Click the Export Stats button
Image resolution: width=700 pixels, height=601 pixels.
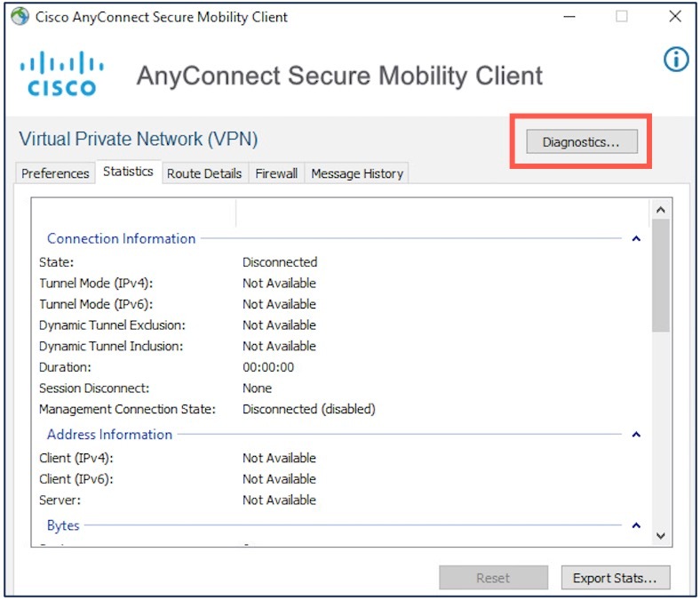coord(616,578)
